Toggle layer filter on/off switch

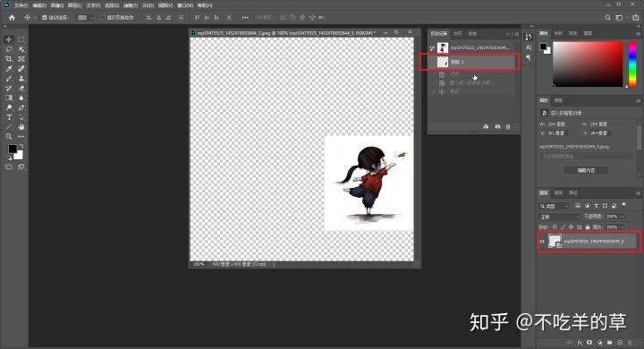[x=624, y=205]
